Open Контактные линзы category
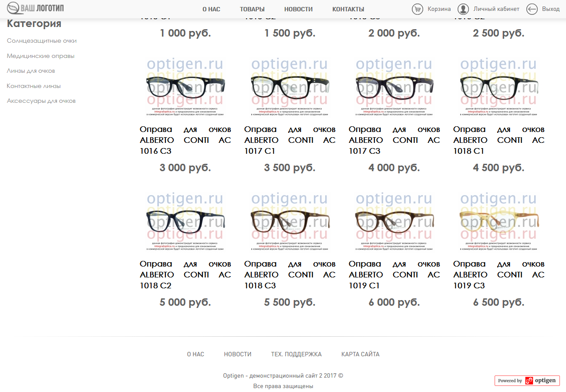566x392 pixels. click(x=34, y=86)
